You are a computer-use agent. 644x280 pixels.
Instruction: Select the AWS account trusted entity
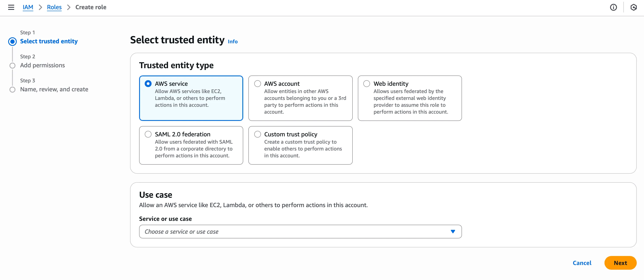258,84
